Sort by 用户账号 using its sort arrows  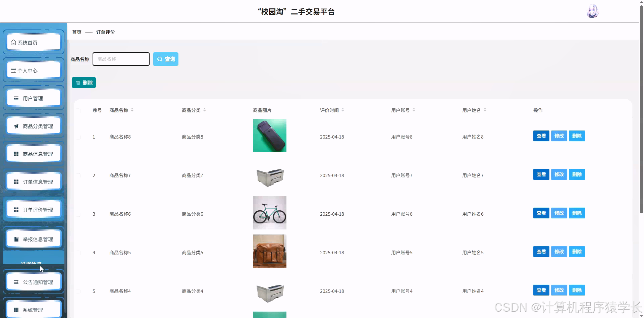click(414, 110)
